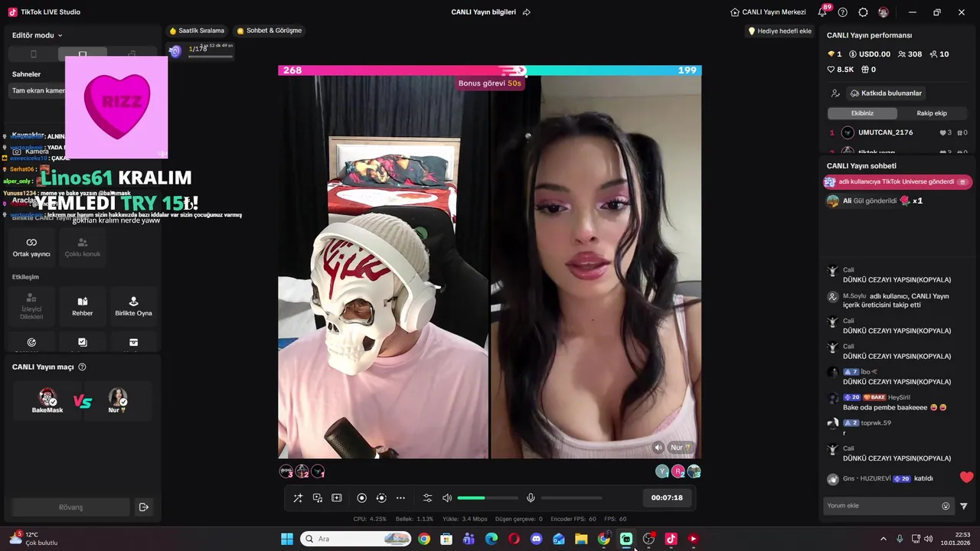Open the settings gear icon
This screenshot has width=980, height=551.
(863, 12)
